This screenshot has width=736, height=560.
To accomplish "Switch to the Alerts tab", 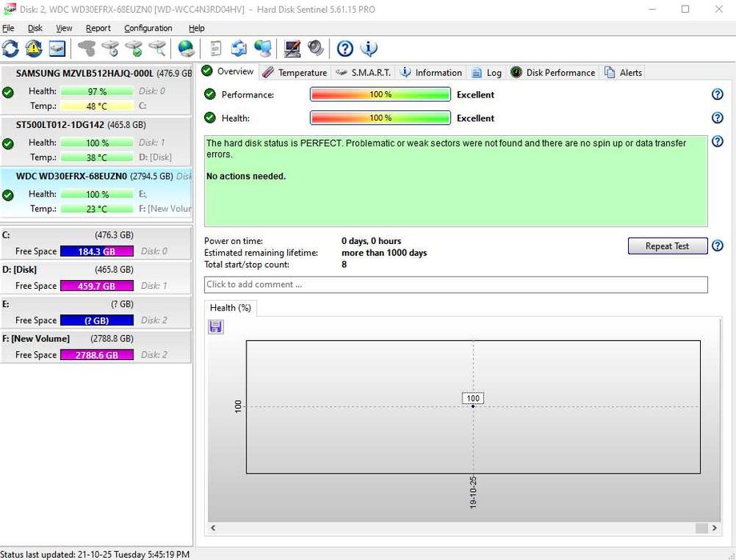I will (x=623, y=73).
